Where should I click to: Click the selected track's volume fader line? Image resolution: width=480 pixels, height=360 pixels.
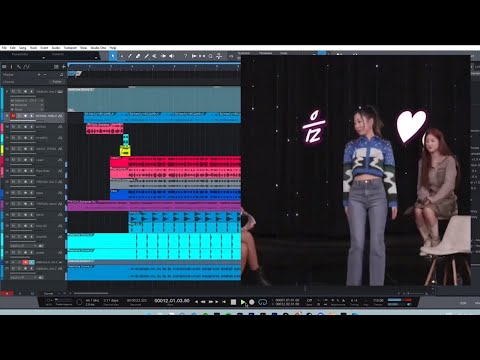pyautogui.click(x=23, y=120)
